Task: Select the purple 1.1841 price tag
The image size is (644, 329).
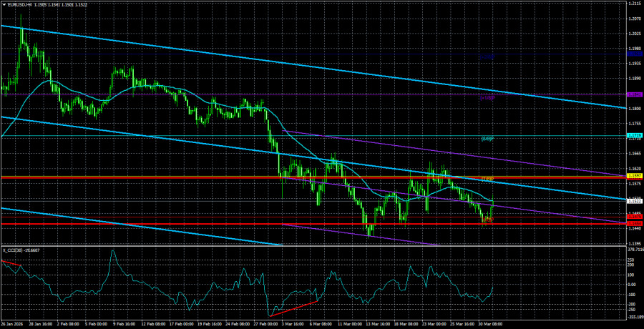Action: [633, 94]
